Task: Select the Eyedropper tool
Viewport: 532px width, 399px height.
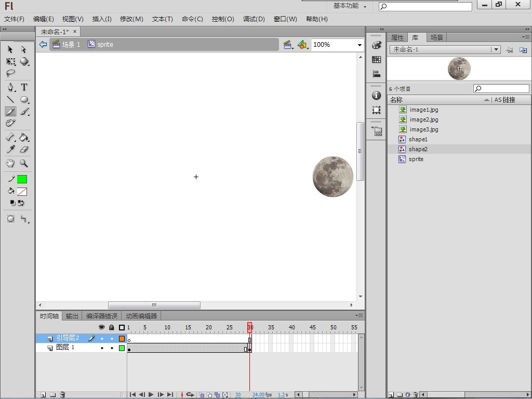Action: coord(10,149)
